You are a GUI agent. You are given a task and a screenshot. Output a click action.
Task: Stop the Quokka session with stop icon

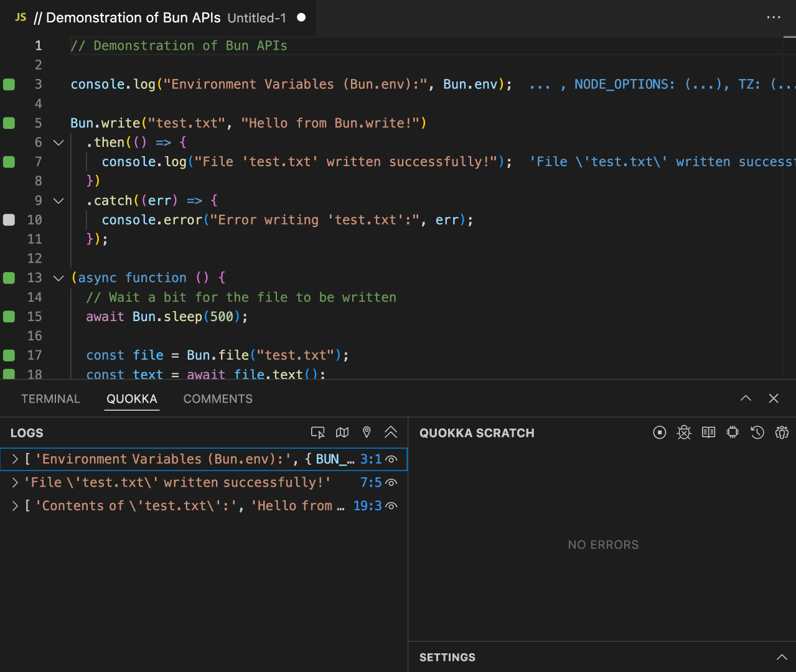(660, 432)
